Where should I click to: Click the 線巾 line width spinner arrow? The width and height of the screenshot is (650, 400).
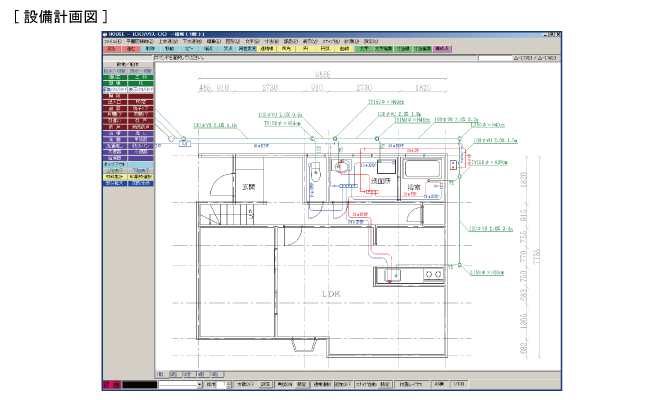226,384
